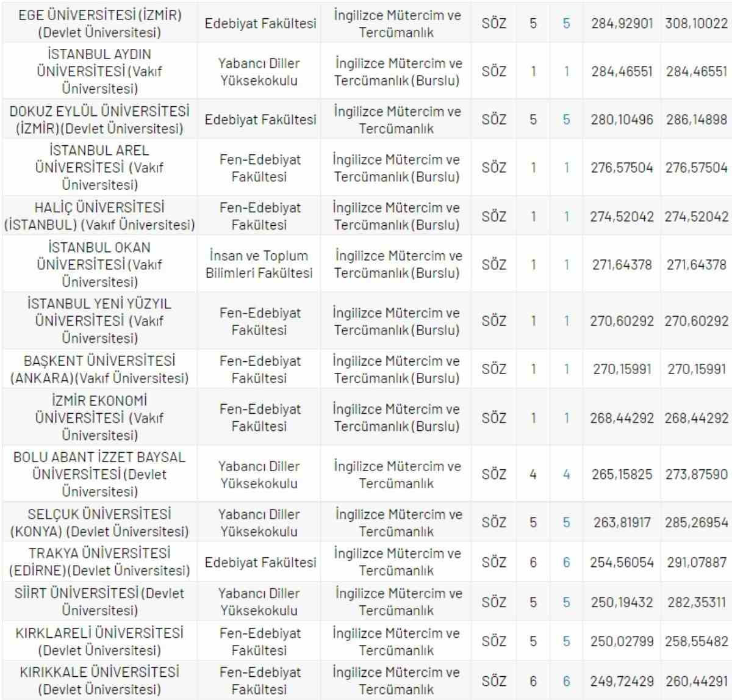Image resolution: width=732 pixels, height=700 pixels.
Task: Open the blue 1 link in İstanbul Aydın row
Action: [566, 71]
